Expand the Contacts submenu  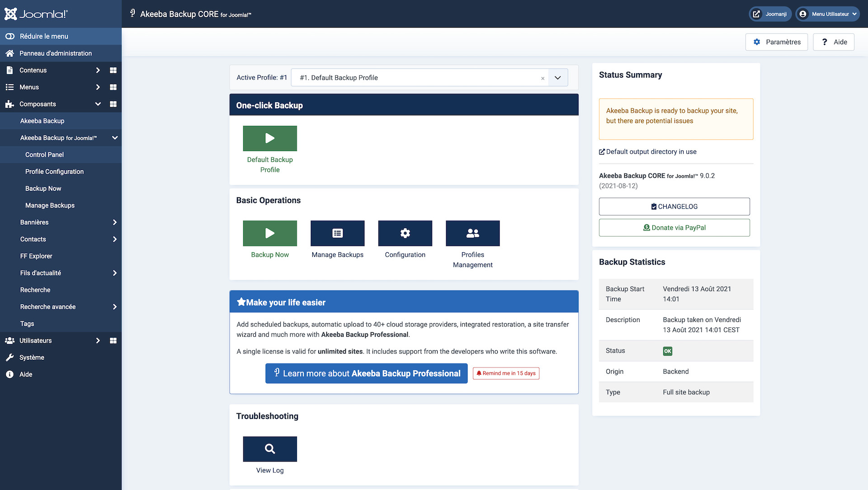(115, 239)
